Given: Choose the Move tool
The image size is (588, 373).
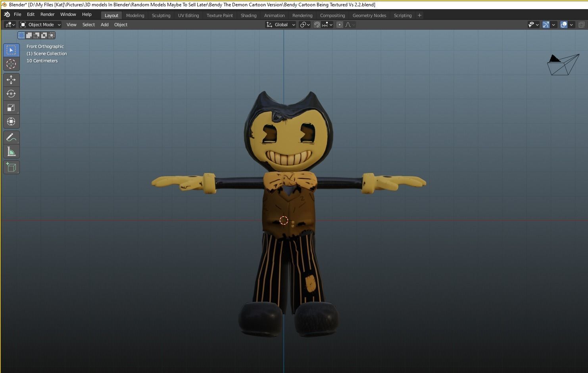Looking at the screenshot, I should pyautogui.click(x=11, y=80).
